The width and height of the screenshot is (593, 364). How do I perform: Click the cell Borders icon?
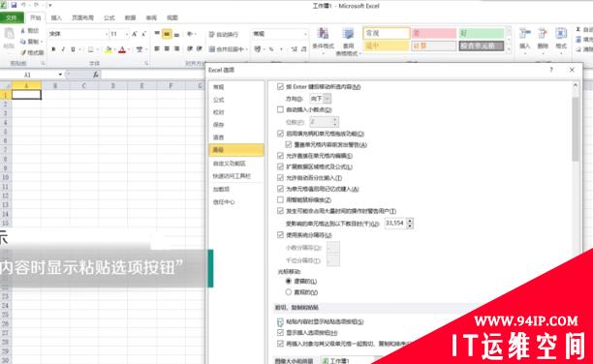[90, 49]
